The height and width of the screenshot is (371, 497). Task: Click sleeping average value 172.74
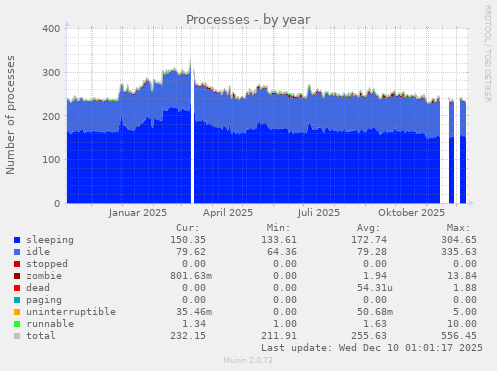(x=369, y=240)
